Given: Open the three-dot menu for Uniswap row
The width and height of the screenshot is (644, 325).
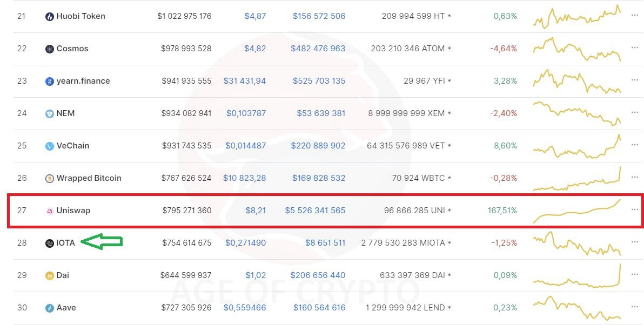Looking at the screenshot, I should [x=635, y=209].
